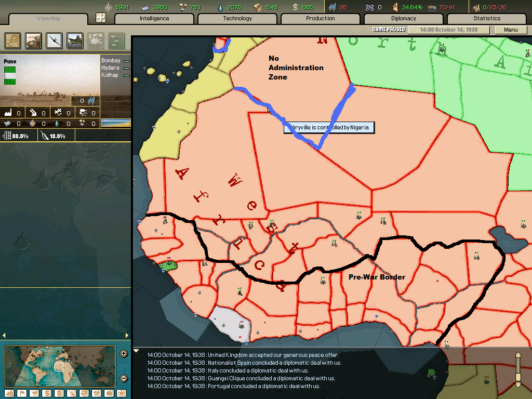Select adjacent province Bombay
Screen dimensions: 532x399
pos(111,60)
